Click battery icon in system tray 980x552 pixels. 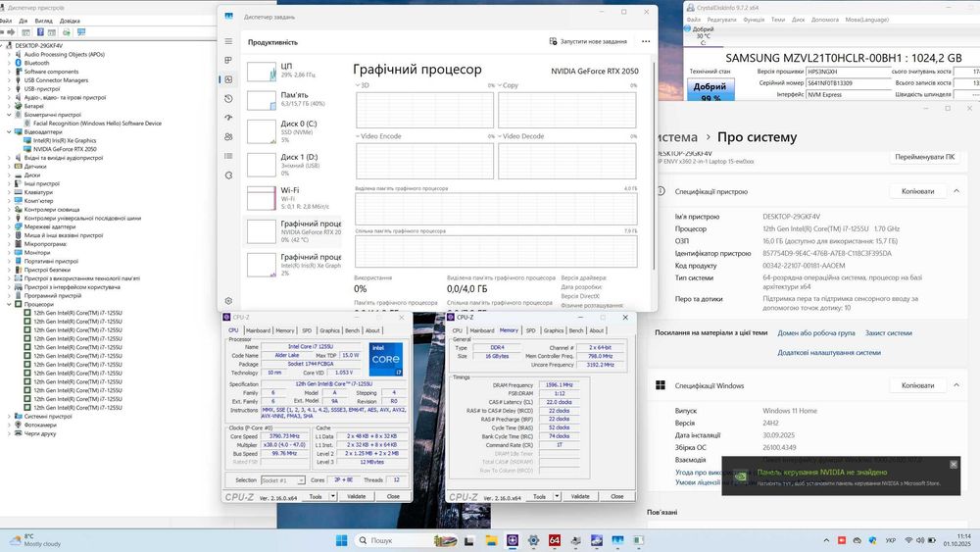[x=932, y=540]
